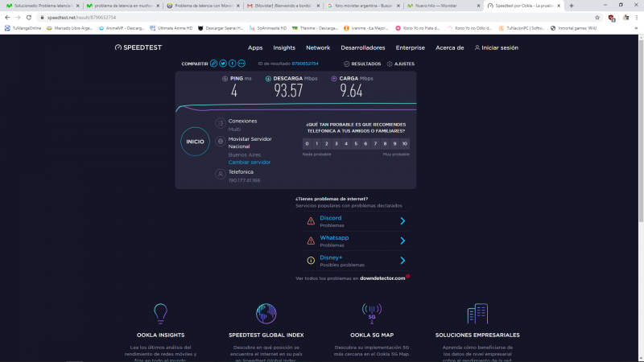Image resolution: width=644 pixels, height=362 pixels.
Task: Rate recommendation as 8
Action: tap(385, 144)
